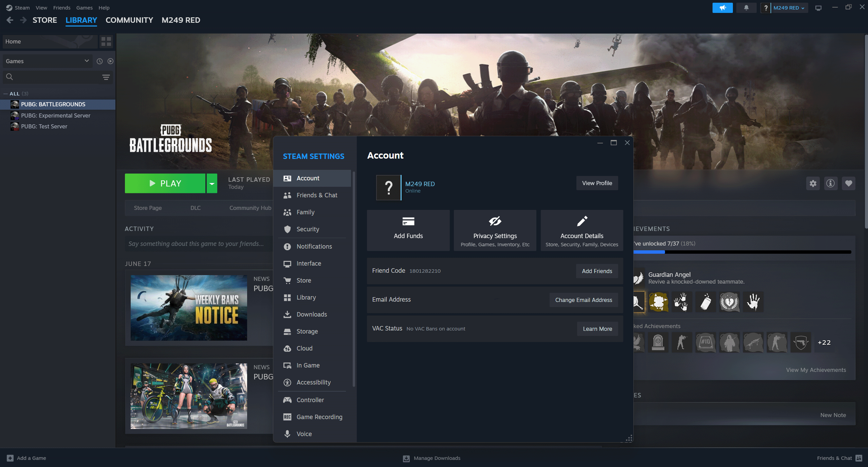Click the profile avatar in Account settings
Screen dimensions: 868x467
pyautogui.click(x=388, y=187)
